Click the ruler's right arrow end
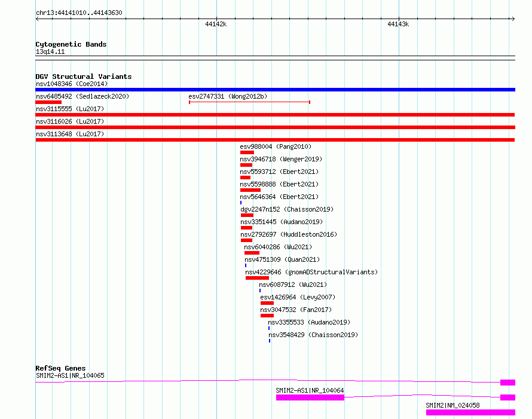 click(513, 19)
